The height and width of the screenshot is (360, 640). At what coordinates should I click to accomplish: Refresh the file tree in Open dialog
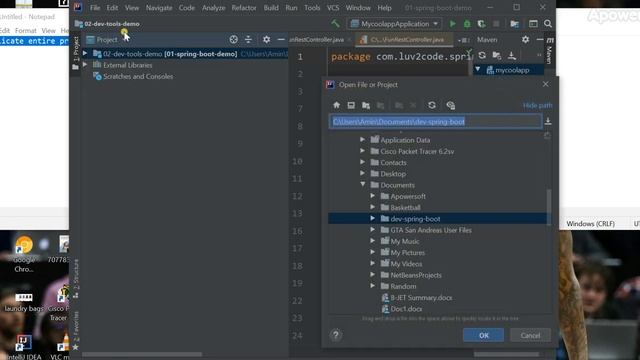point(432,105)
